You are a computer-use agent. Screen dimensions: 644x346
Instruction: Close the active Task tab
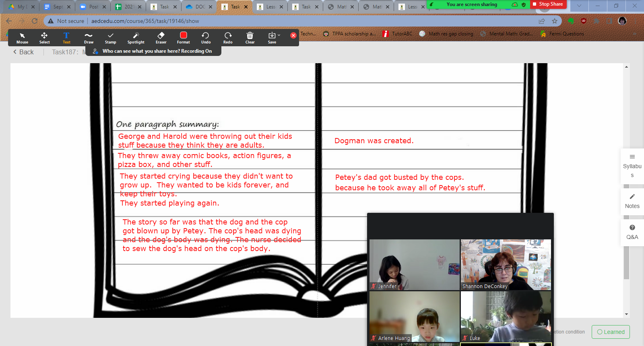click(246, 7)
